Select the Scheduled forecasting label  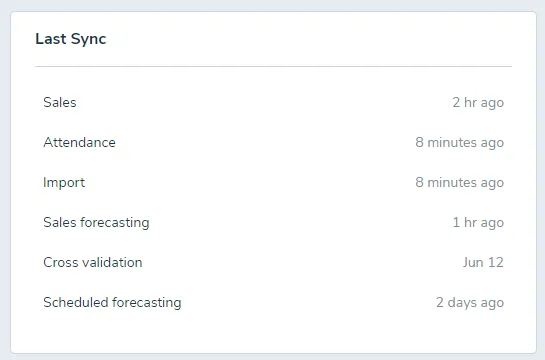112,303
